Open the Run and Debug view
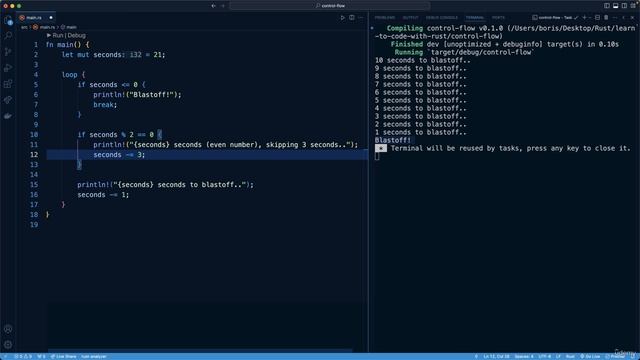 coord(8,68)
